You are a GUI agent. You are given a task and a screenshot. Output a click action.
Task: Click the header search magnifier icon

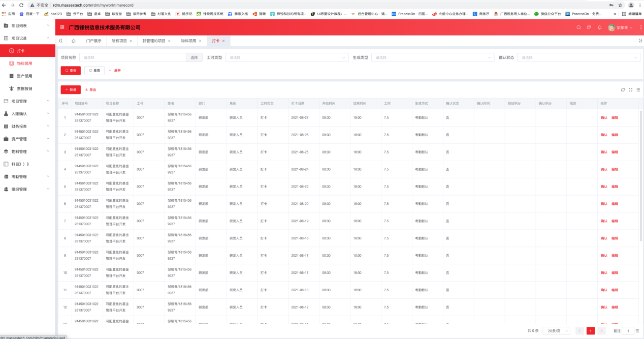click(x=578, y=27)
